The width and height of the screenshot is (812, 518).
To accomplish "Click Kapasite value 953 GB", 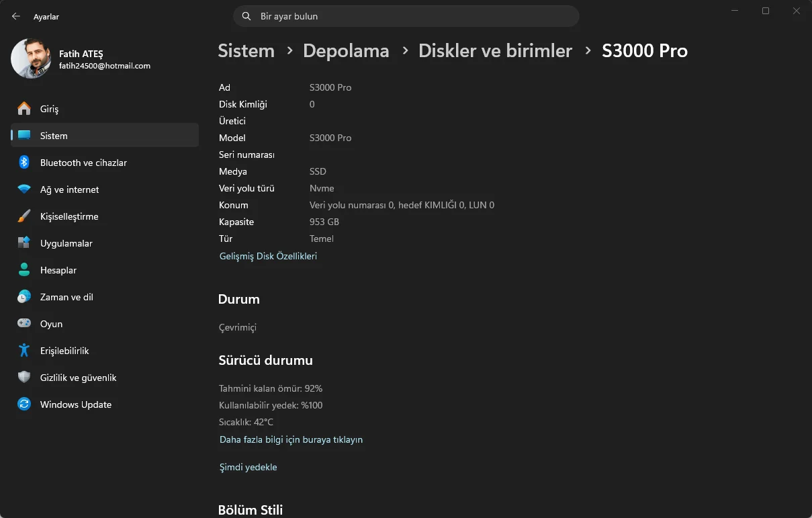I will [324, 222].
